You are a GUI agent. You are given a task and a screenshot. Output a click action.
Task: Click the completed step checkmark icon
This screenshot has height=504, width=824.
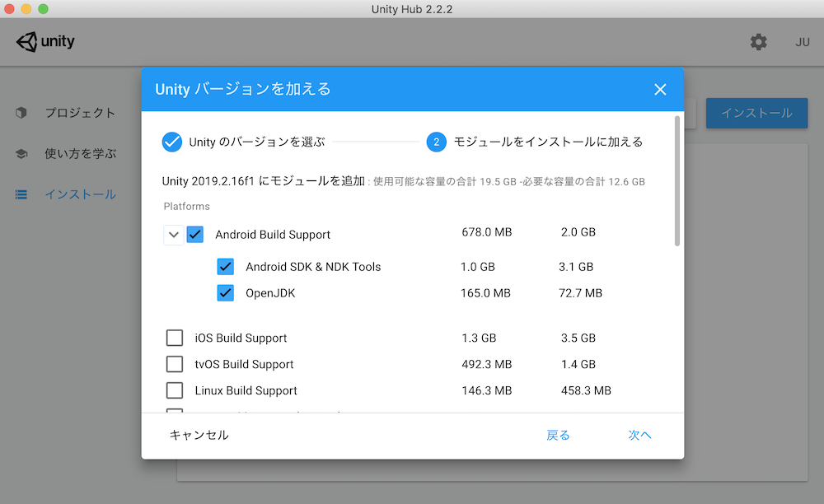pos(172,142)
